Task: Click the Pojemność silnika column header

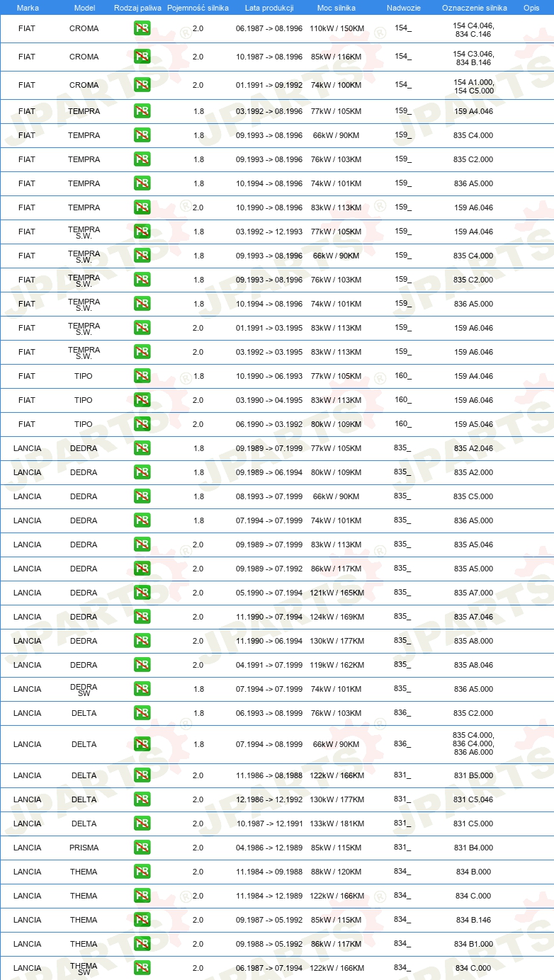Action: 198,7
